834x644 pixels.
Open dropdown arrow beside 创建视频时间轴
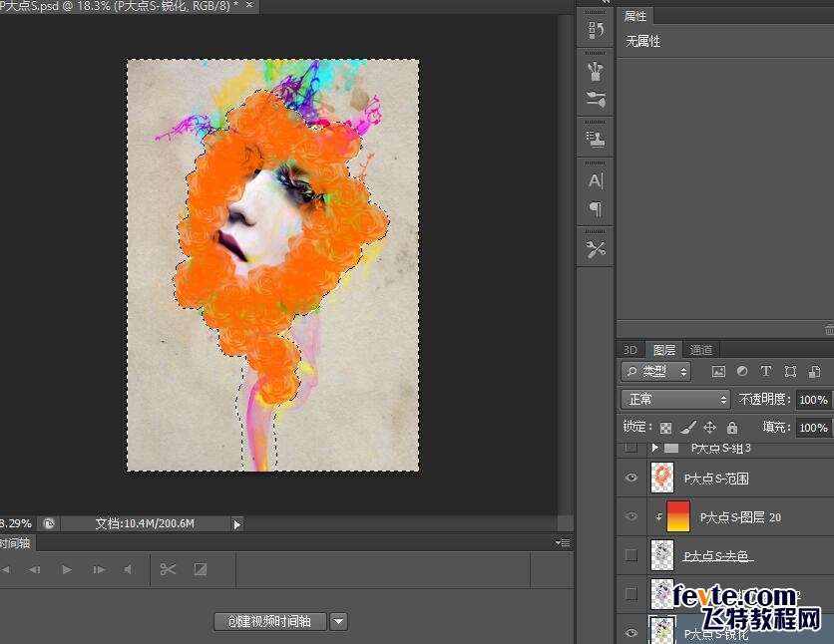click(338, 621)
